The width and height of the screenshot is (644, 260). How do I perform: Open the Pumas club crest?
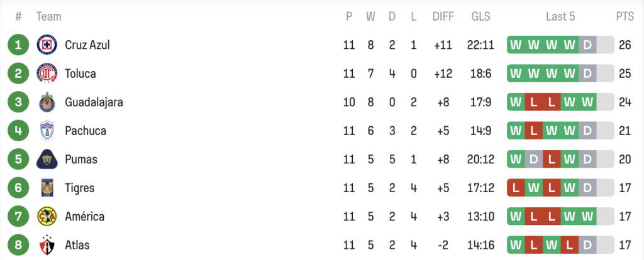coord(47,160)
